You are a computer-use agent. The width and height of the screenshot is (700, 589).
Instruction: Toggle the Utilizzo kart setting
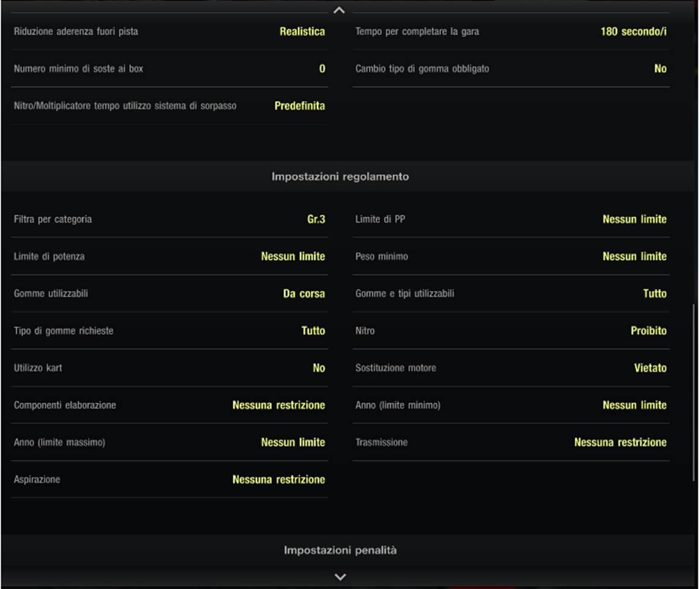pyautogui.click(x=169, y=368)
